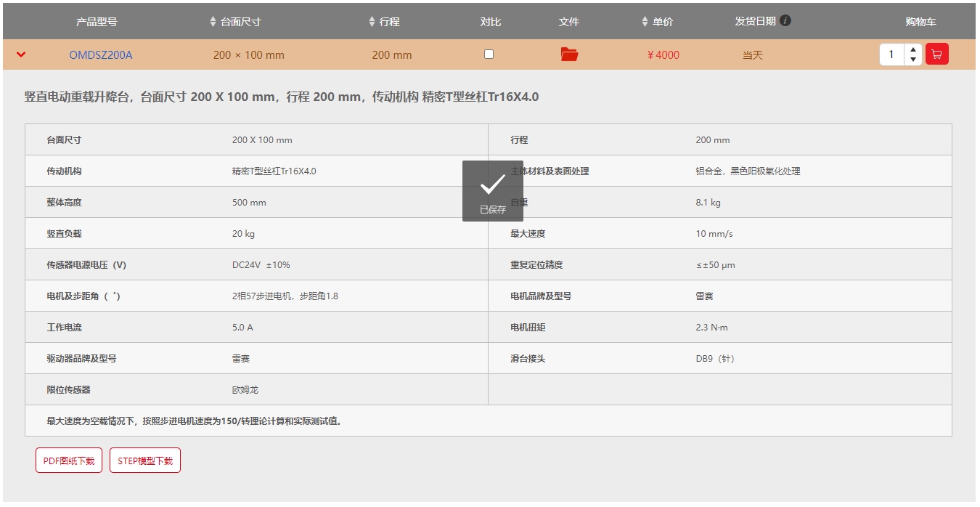Image resolution: width=980 pixels, height=507 pixels.
Task: Click the 已保存 checkmark notification
Action: (492, 191)
